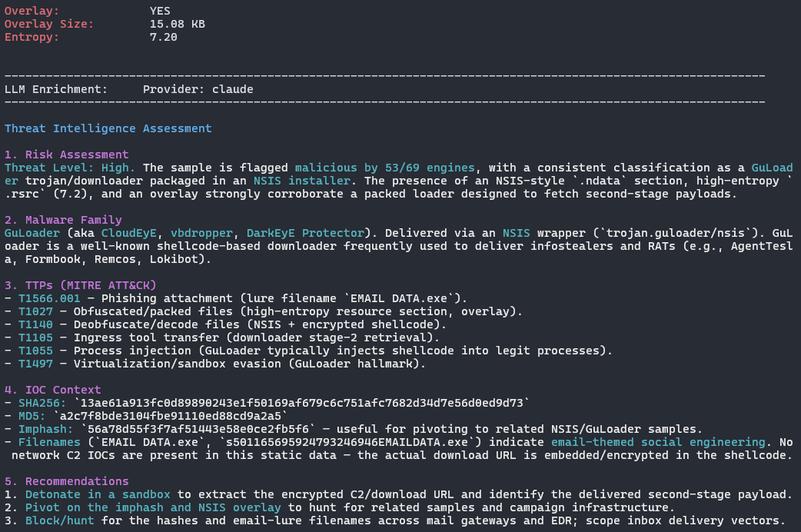Click the MD5 hash value
Image resolution: width=801 pixels, height=532 pixels.
point(170,416)
